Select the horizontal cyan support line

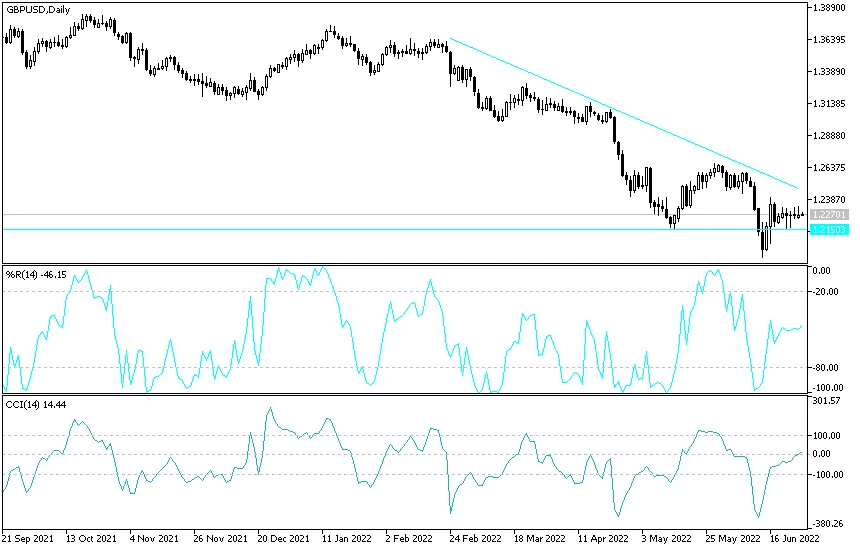[x=405, y=229]
